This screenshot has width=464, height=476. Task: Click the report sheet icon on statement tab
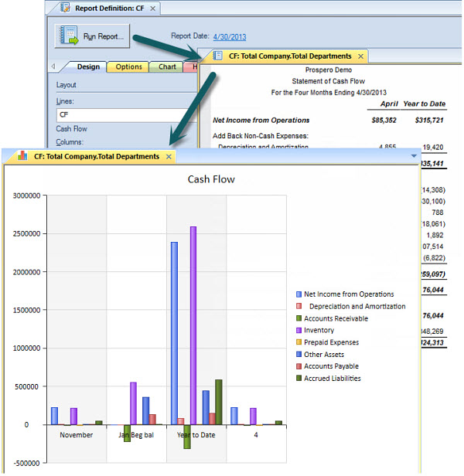click(217, 56)
